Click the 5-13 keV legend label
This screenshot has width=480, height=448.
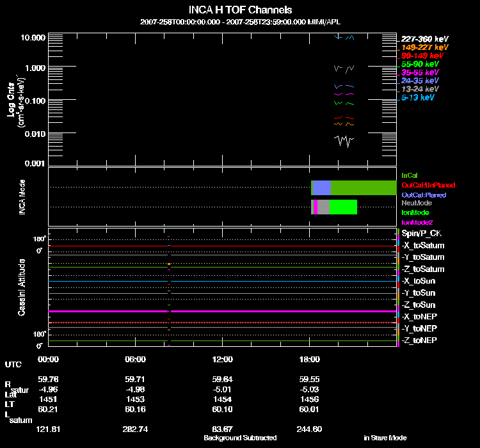click(x=418, y=97)
